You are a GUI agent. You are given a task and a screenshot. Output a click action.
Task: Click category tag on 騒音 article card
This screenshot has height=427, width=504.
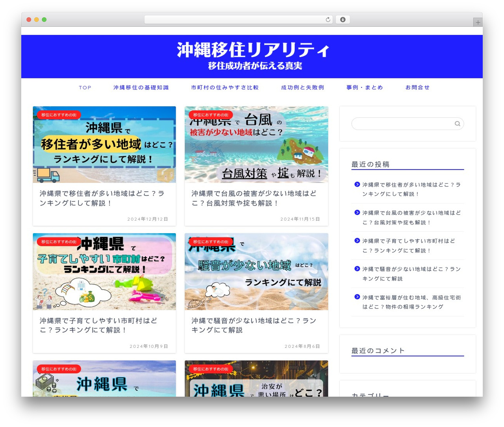(x=211, y=242)
